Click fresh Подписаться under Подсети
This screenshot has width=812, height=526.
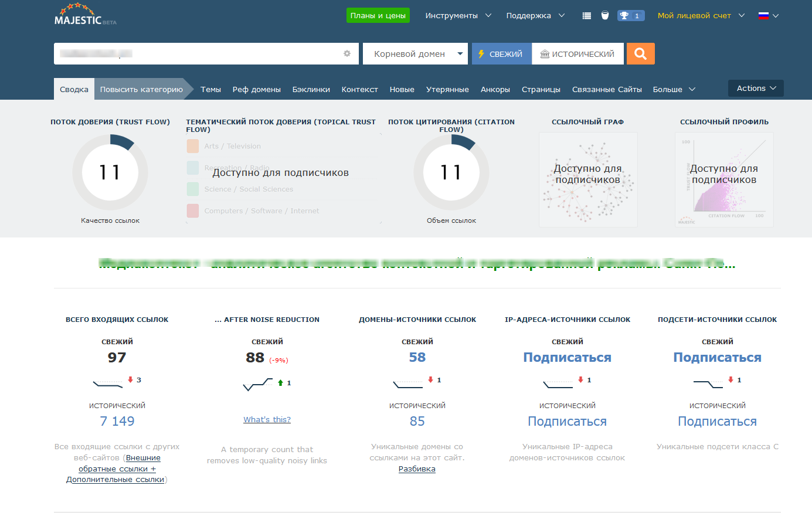[x=718, y=357]
